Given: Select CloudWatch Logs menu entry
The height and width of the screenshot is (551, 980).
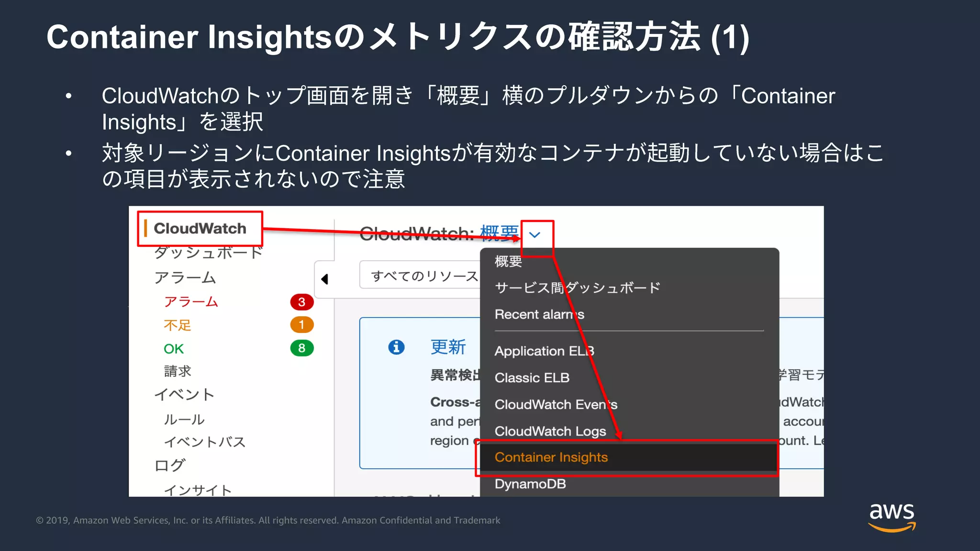Looking at the screenshot, I should click(550, 431).
